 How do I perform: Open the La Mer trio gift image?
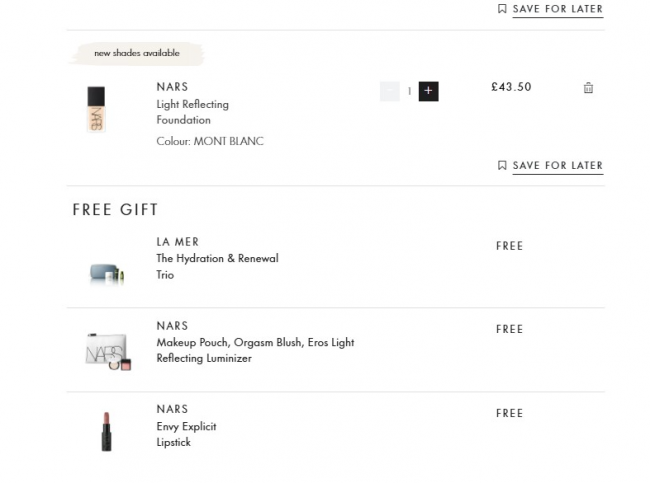(x=105, y=272)
